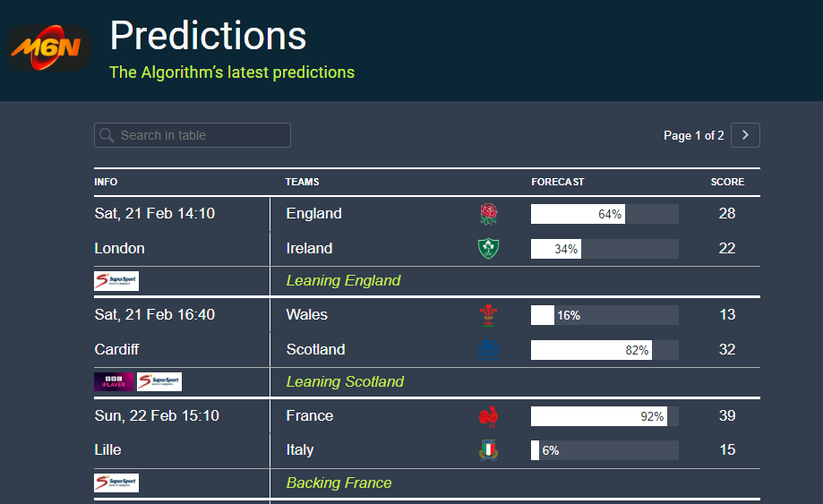Click the Wales feathers crest icon
823x504 pixels.
(x=488, y=315)
